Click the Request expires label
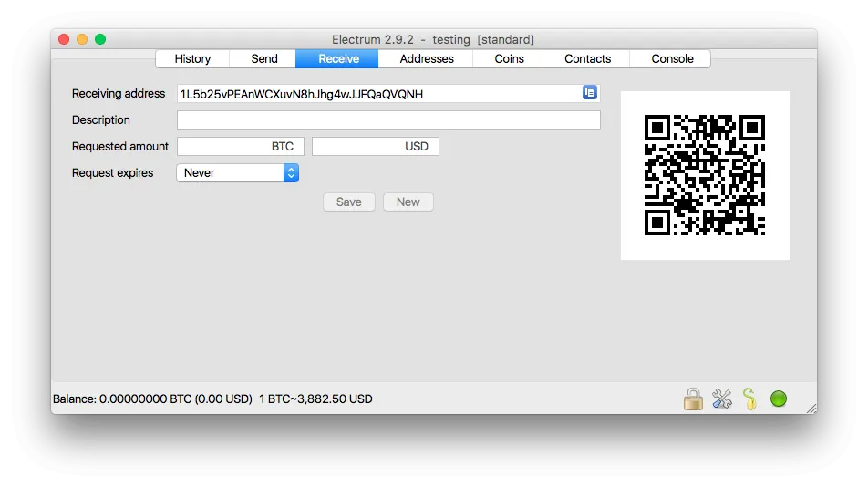The image size is (868, 487). [x=112, y=172]
